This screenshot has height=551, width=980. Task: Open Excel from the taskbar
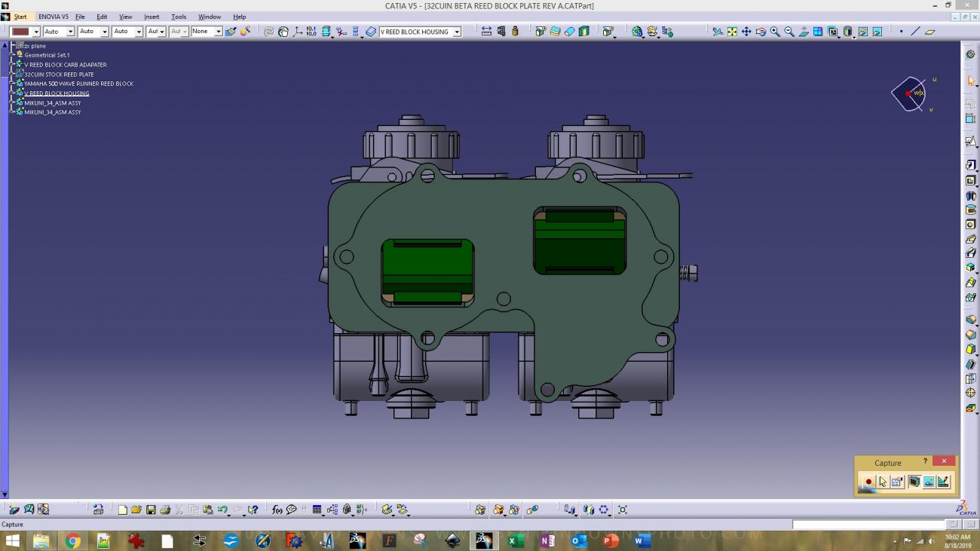click(x=516, y=540)
